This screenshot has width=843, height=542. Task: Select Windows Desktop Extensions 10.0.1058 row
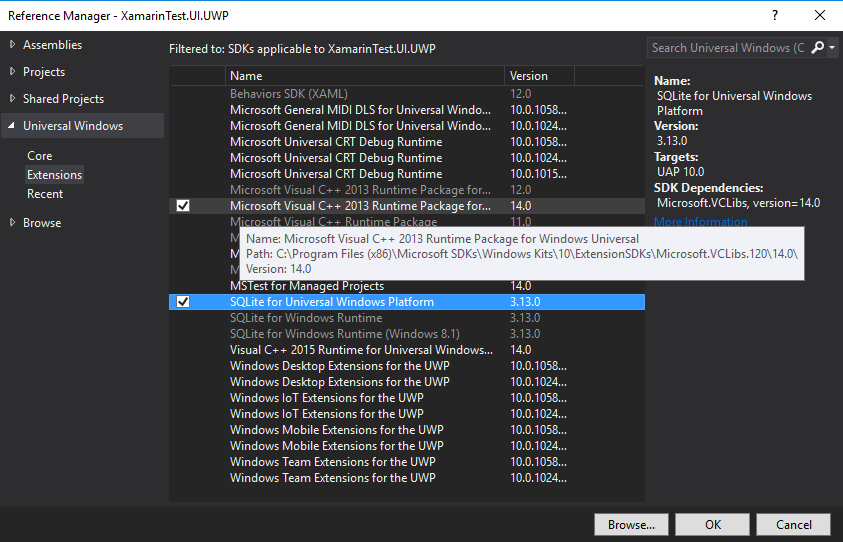pos(407,366)
